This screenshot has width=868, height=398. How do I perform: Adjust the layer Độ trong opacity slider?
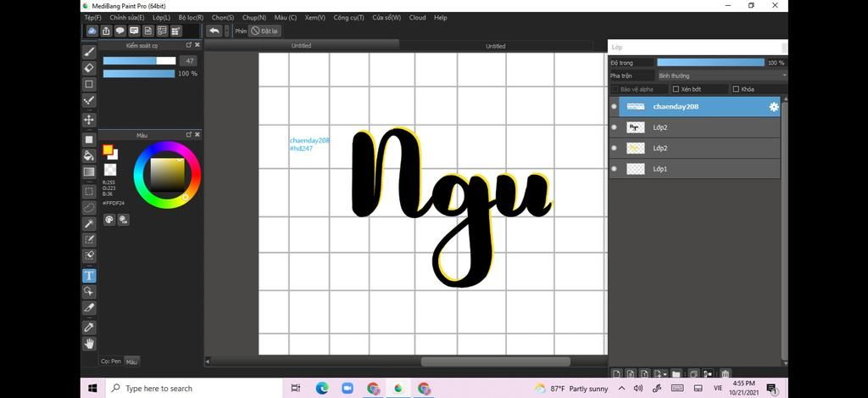click(x=711, y=63)
